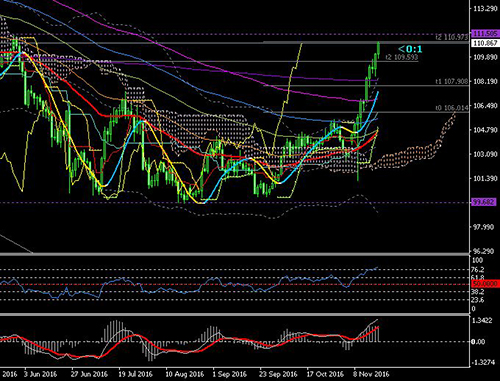Select the 96.290 price axis label
This screenshot has width=500, height=381.
[484, 251]
